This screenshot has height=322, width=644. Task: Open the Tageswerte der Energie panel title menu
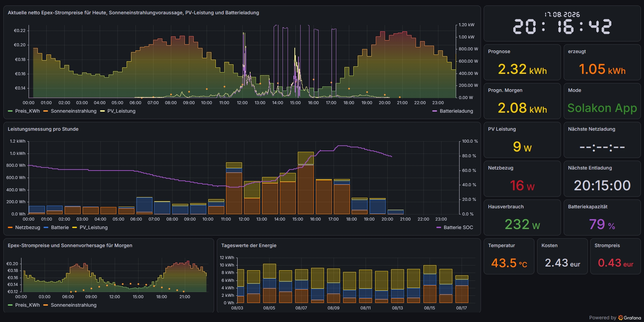coord(249,245)
